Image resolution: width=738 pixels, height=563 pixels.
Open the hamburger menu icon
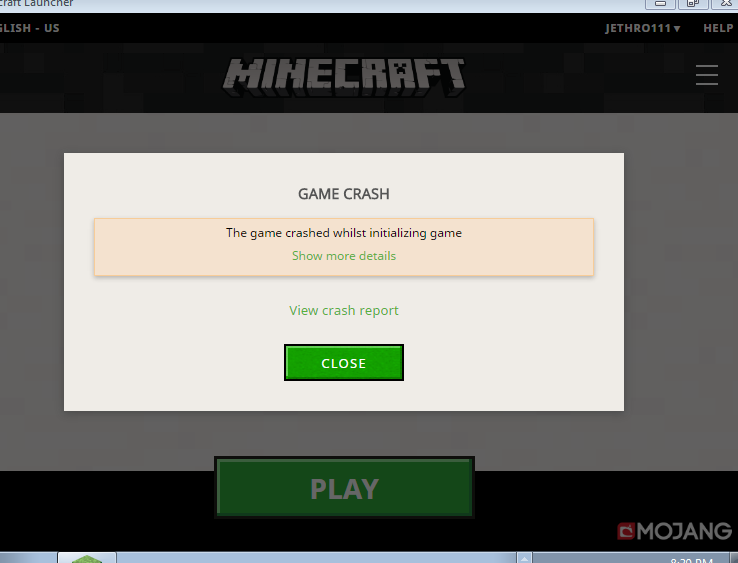click(x=706, y=75)
